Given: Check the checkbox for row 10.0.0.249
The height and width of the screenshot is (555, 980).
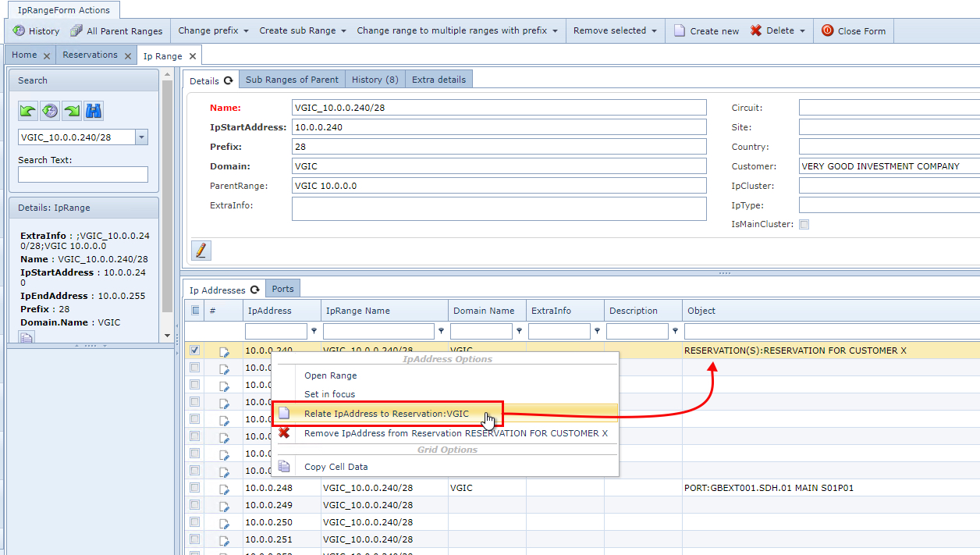Looking at the screenshot, I should pos(195,505).
